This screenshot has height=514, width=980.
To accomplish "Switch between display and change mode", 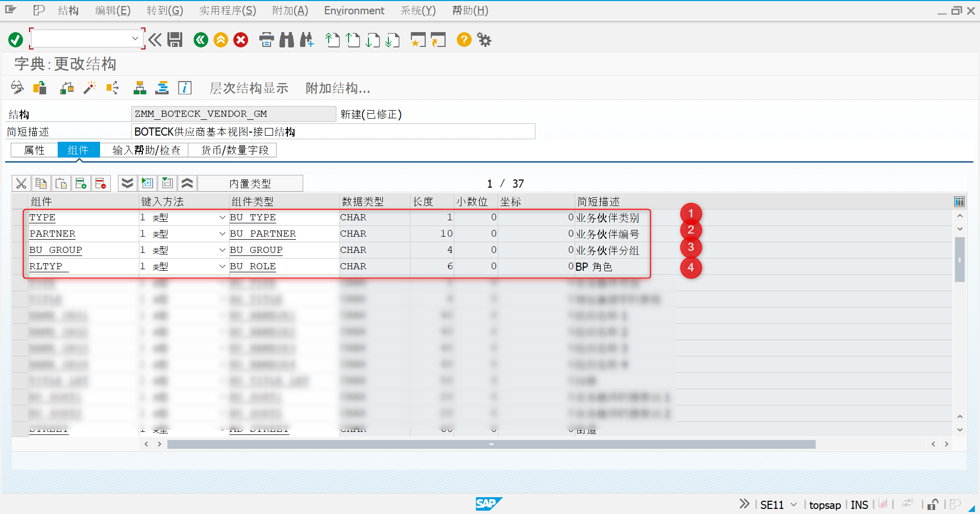I will pos(17,88).
